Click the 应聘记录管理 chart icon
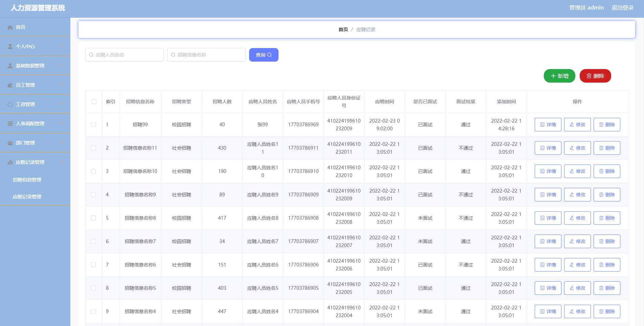644x326 pixels. click(10, 162)
